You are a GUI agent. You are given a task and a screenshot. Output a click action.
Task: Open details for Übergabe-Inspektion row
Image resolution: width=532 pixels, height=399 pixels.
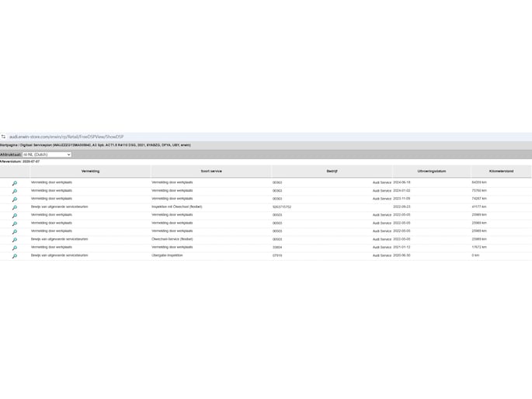[x=14, y=256]
